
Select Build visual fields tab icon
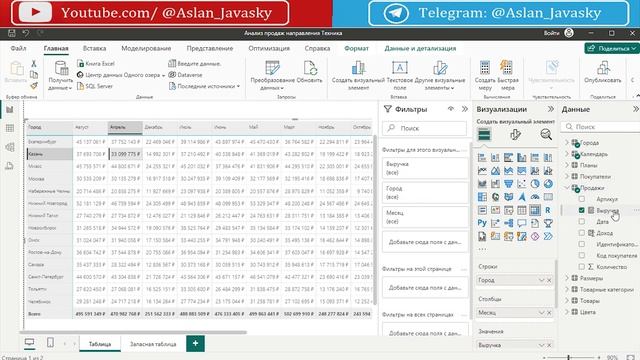[484, 134]
